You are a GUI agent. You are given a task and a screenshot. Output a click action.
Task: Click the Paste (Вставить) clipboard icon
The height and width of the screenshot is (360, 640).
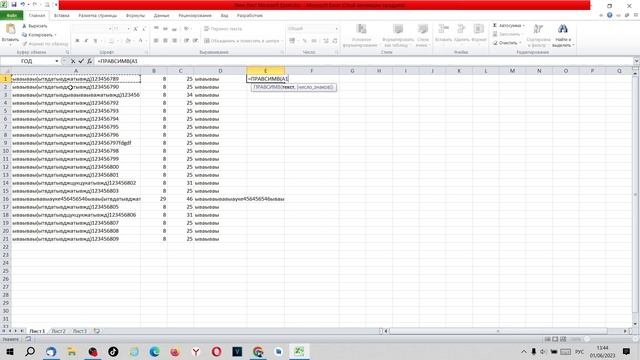click(10, 29)
